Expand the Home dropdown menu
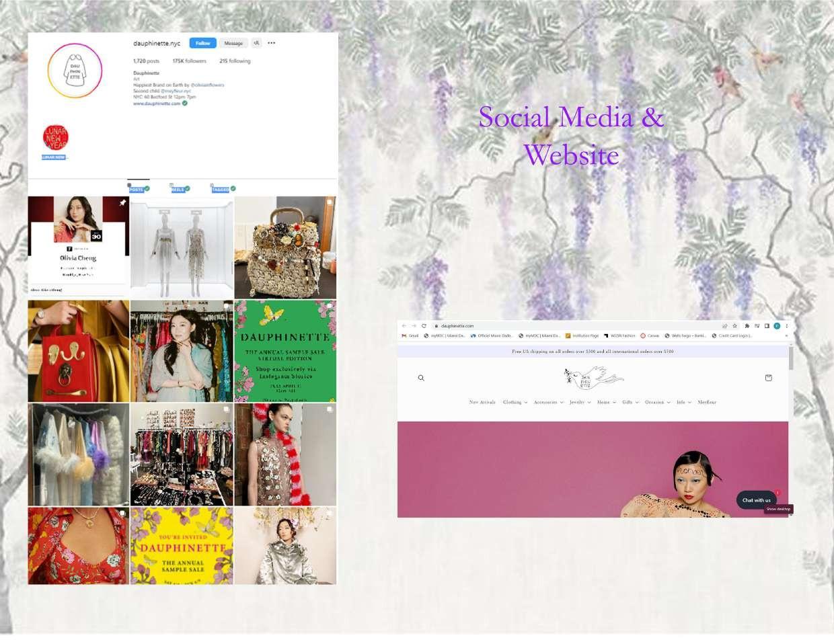Image resolution: width=834 pixels, height=644 pixels. (x=606, y=402)
